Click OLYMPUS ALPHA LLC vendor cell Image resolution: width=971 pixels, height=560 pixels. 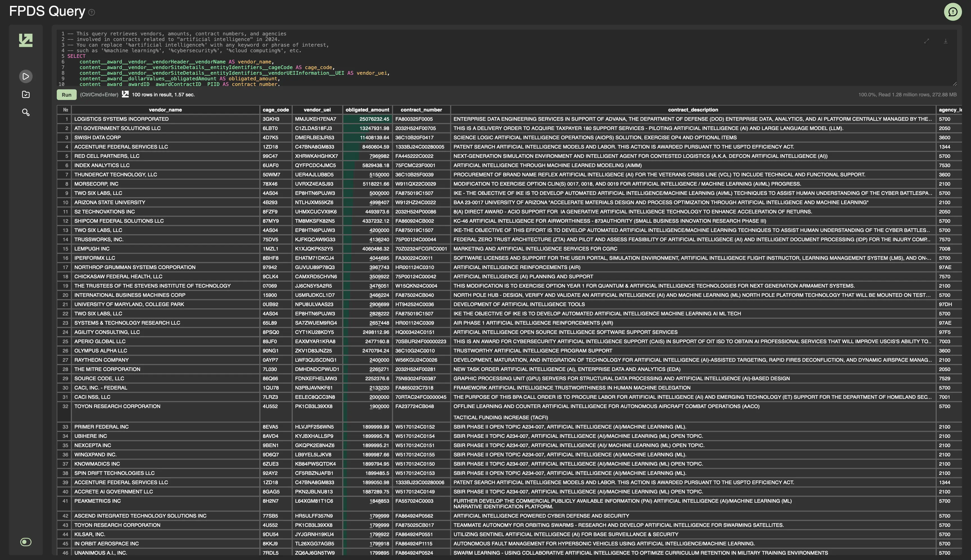(165, 351)
